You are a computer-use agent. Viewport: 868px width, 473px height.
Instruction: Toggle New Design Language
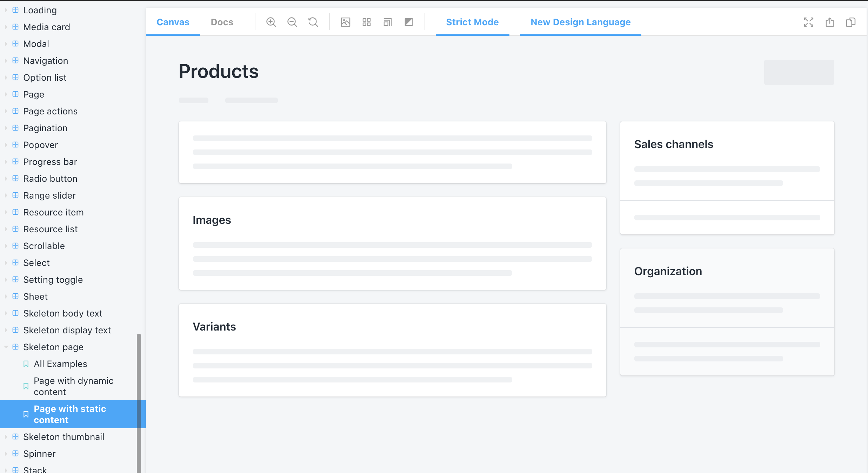(580, 22)
